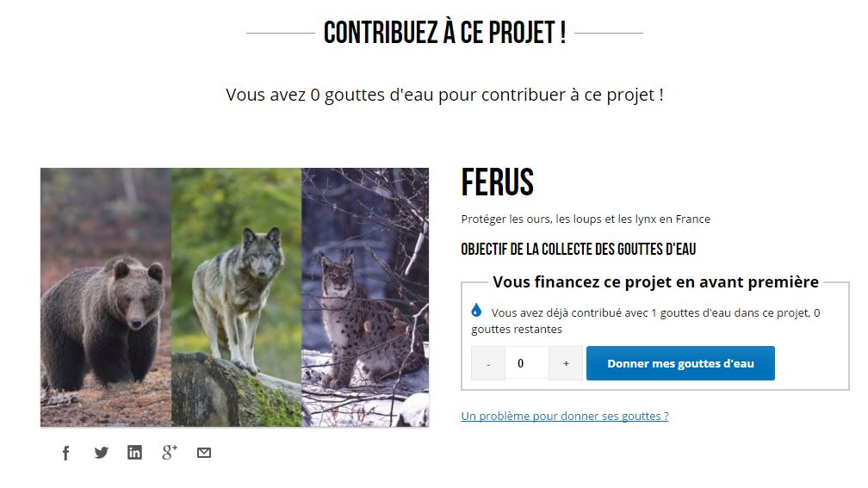
Task: Click the Contribuez à ce projet heading
Action: (x=444, y=33)
